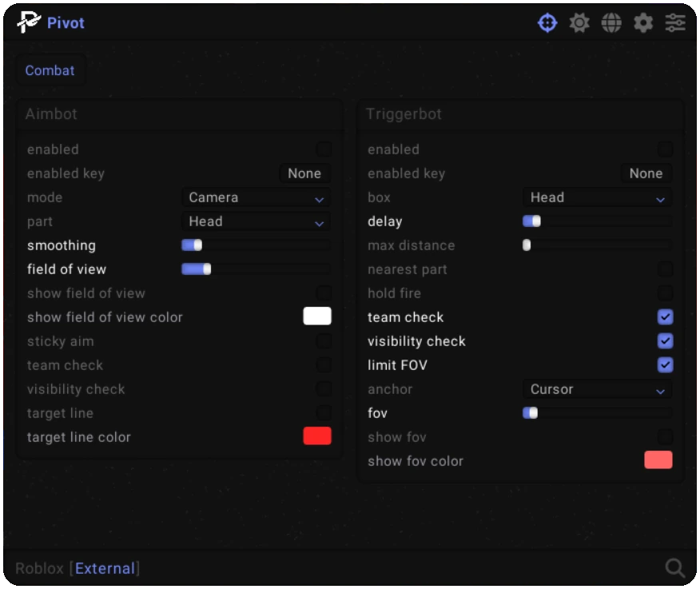
Task: Click the Pivot title text
Action: click(66, 22)
